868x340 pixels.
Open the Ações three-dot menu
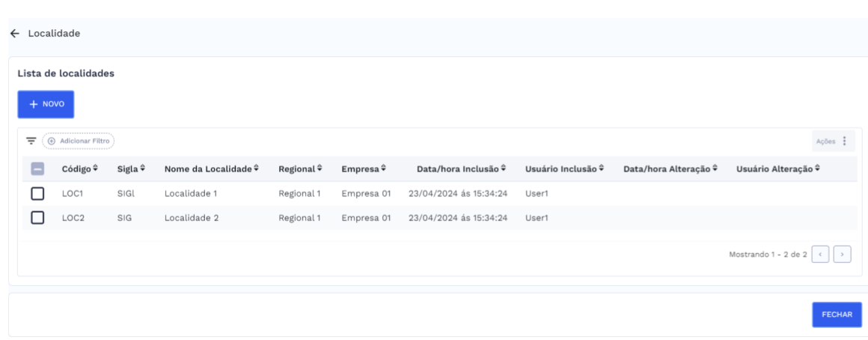tap(845, 142)
